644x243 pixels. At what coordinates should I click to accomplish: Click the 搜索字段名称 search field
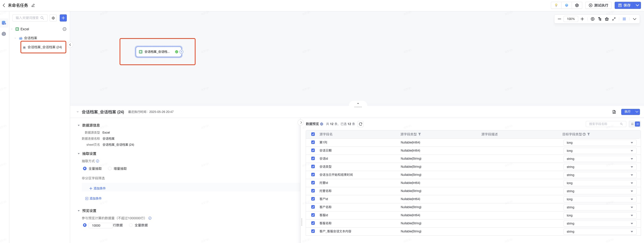point(604,124)
